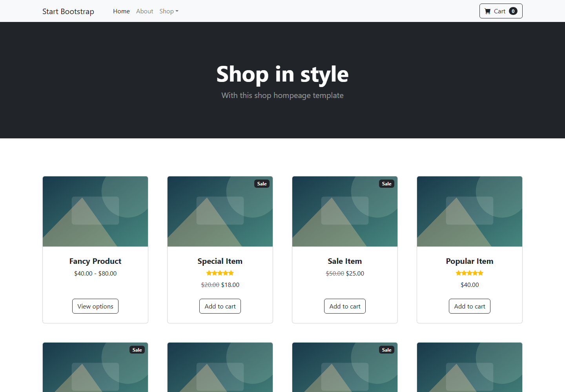This screenshot has width=565, height=392.
Task: Click the shopping cart icon in the navbar
Action: (487, 11)
